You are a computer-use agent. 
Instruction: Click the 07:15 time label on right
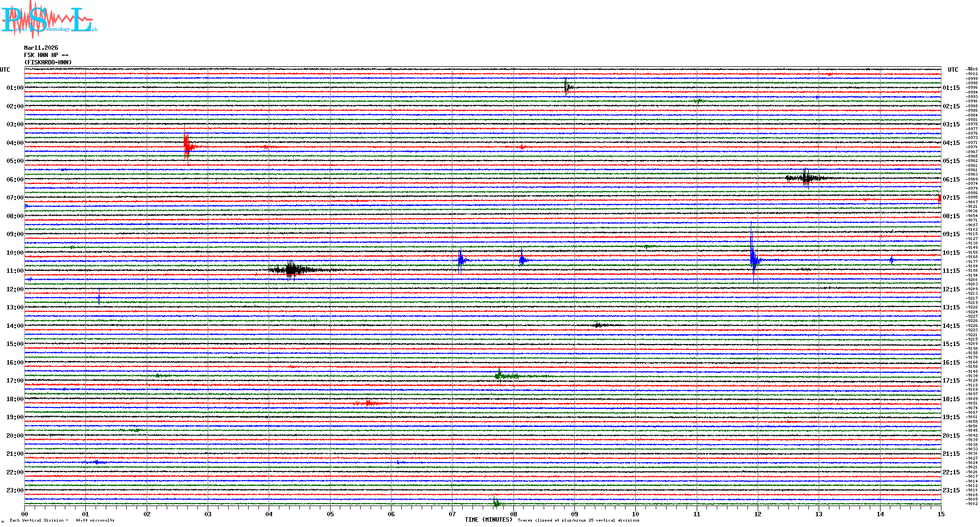click(951, 198)
